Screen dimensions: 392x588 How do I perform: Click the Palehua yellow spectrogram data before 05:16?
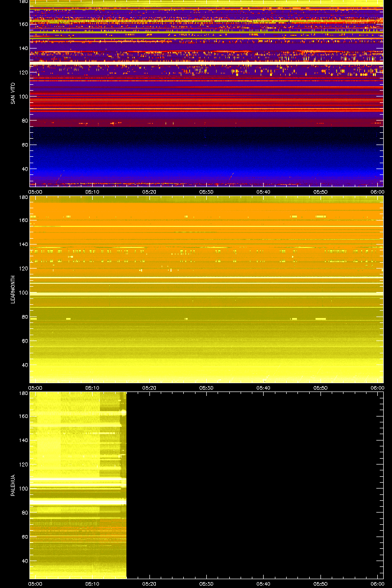78,485
